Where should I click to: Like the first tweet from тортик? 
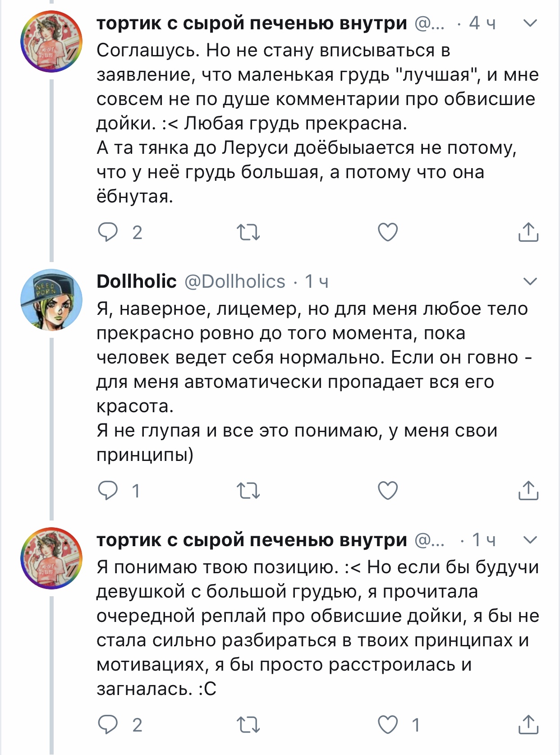pyautogui.click(x=388, y=232)
